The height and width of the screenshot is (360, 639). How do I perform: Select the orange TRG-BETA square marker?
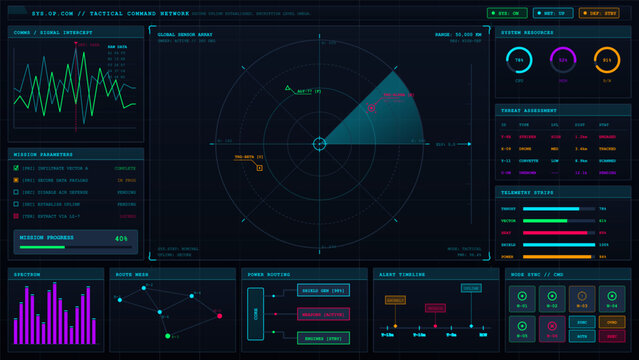coord(260,168)
